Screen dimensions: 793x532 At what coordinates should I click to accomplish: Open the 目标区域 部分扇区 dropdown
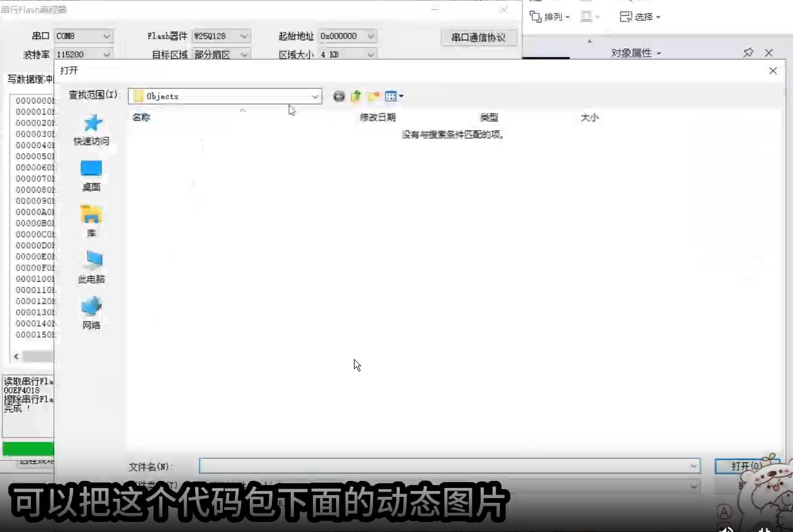pyautogui.click(x=245, y=54)
